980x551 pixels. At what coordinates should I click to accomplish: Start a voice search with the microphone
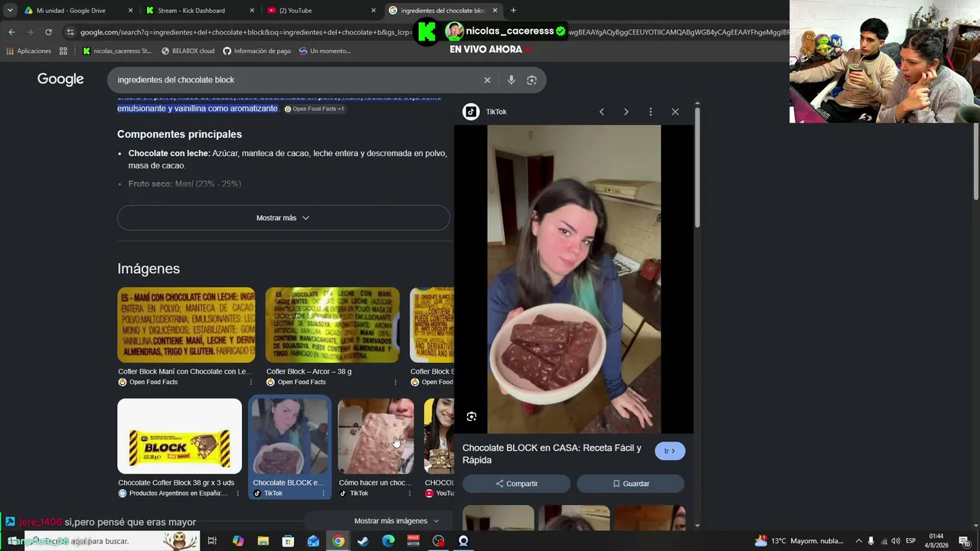pos(511,80)
